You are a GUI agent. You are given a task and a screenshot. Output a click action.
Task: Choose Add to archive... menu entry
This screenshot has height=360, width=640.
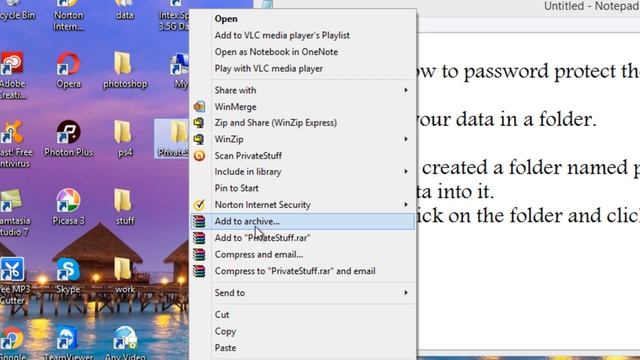[303, 221]
